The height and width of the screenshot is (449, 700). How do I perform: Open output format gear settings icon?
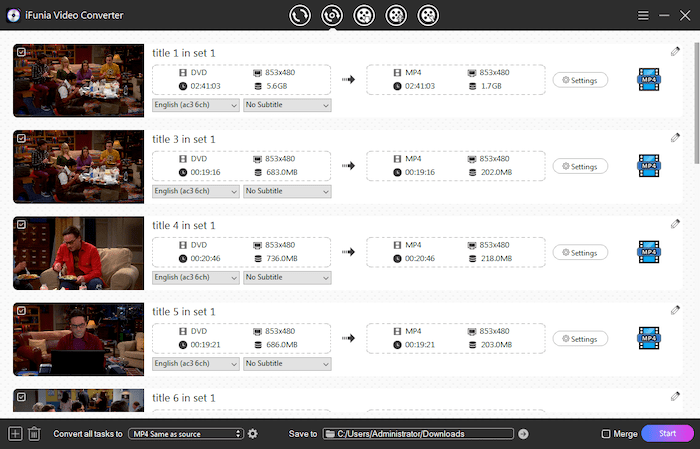[252, 433]
